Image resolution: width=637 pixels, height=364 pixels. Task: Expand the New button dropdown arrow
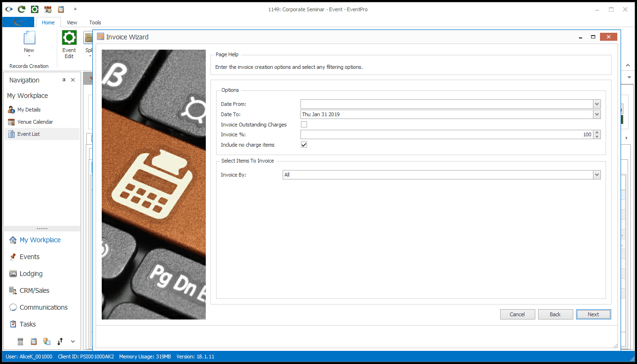[29, 56]
